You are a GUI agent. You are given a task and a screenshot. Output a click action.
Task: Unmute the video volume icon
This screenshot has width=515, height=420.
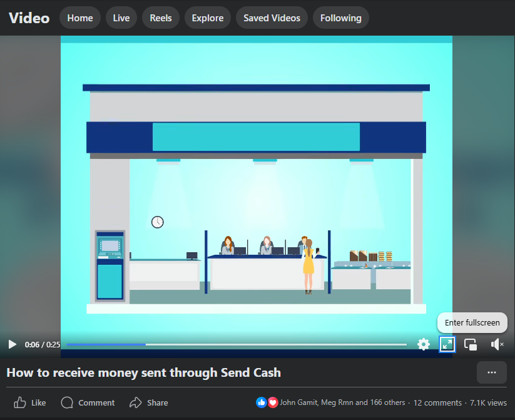coord(497,344)
